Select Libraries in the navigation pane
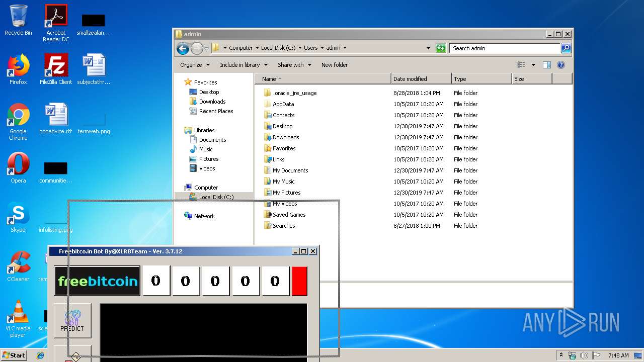The width and height of the screenshot is (644, 362). [x=204, y=130]
